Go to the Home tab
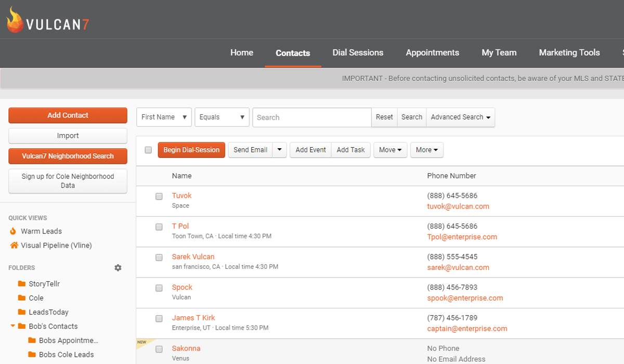Viewport: 624px width, 364px height. 242,53
